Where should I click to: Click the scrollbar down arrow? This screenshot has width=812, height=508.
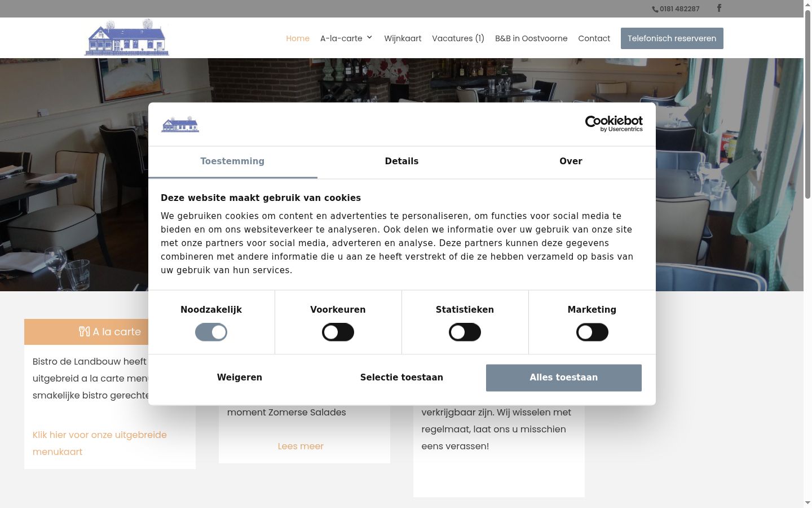[x=807, y=503]
